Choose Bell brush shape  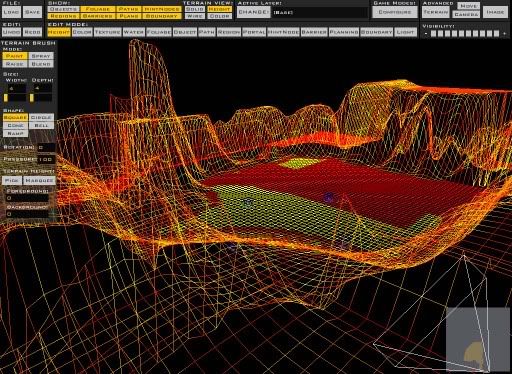41,125
